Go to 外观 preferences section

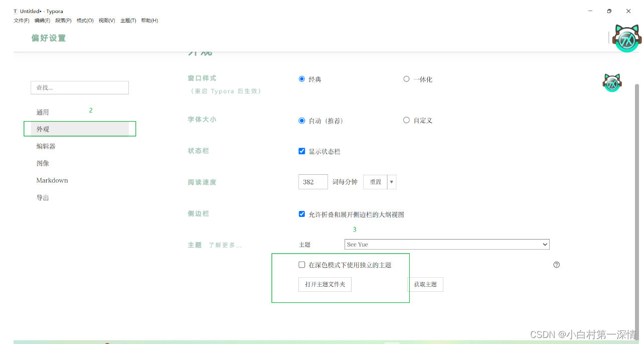tap(80, 129)
